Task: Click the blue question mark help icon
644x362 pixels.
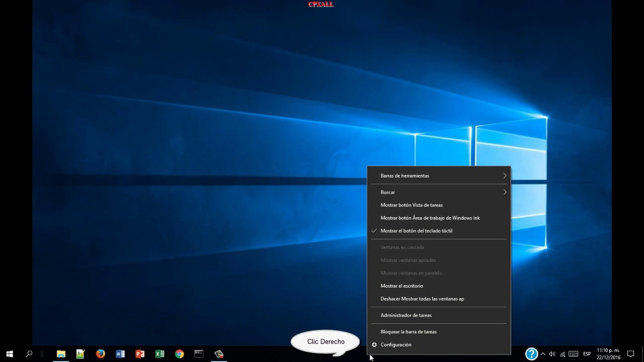Action: click(531, 354)
